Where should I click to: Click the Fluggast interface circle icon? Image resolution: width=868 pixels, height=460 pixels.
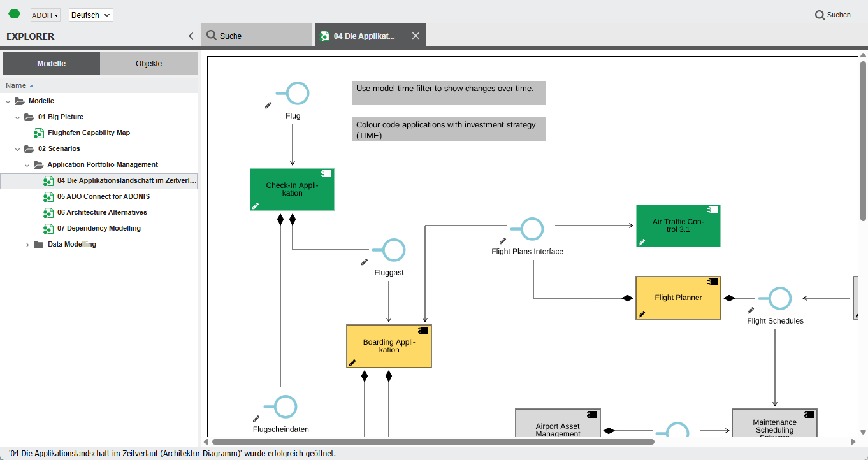[394, 250]
